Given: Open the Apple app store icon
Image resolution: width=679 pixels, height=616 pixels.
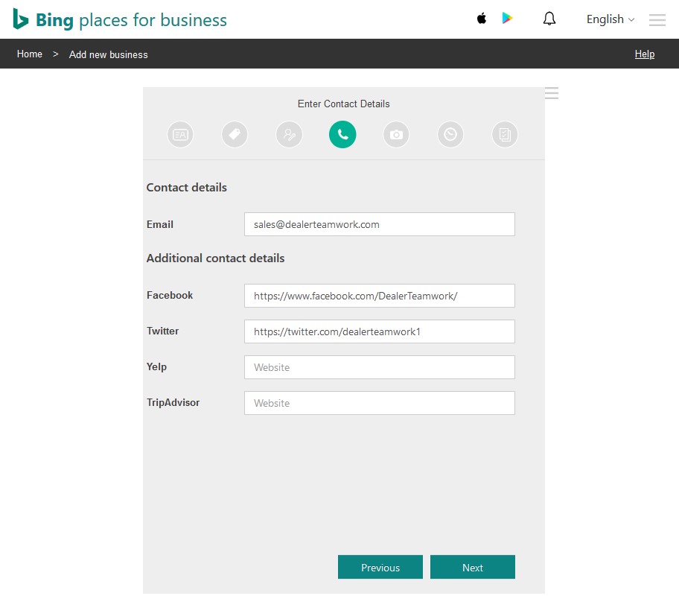Looking at the screenshot, I should pos(481,18).
